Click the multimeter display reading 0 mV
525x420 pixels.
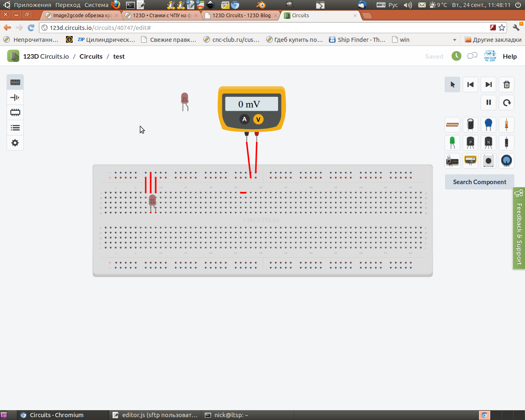[251, 104]
